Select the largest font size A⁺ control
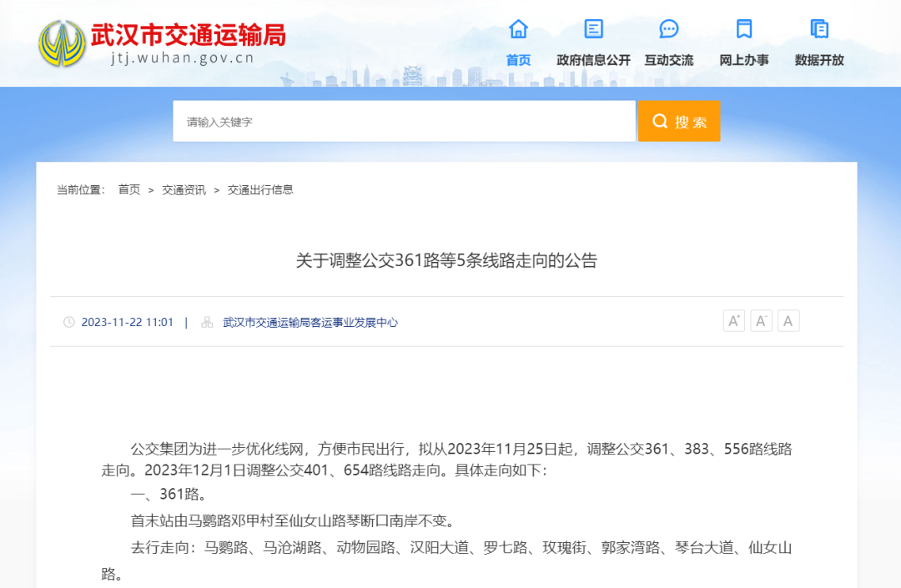 click(x=733, y=320)
